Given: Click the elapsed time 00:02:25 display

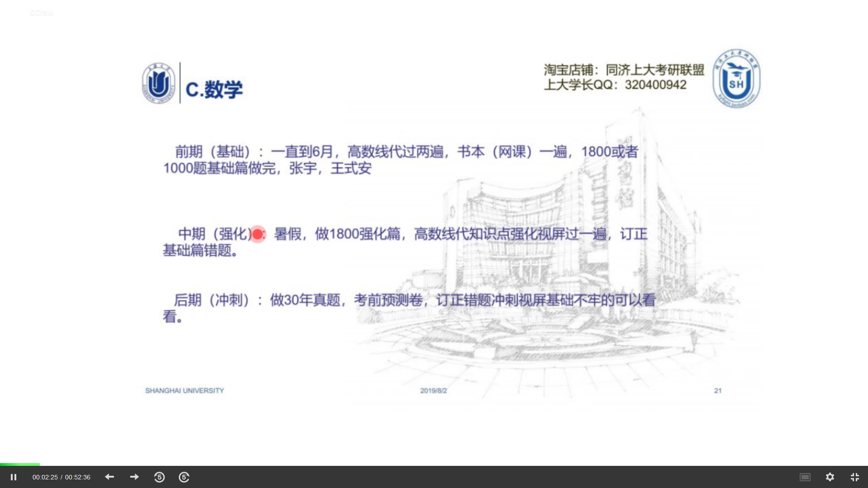Looking at the screenshot, I should 45,477.
